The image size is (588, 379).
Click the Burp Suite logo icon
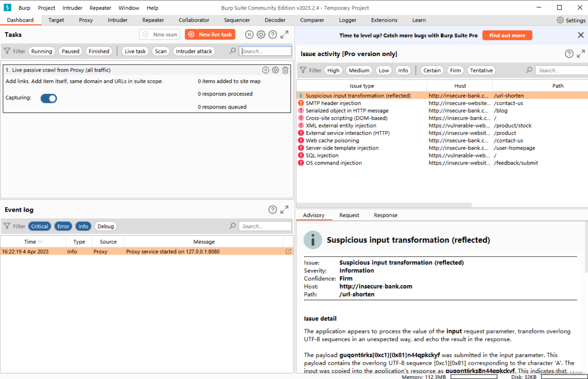(7, 7)
